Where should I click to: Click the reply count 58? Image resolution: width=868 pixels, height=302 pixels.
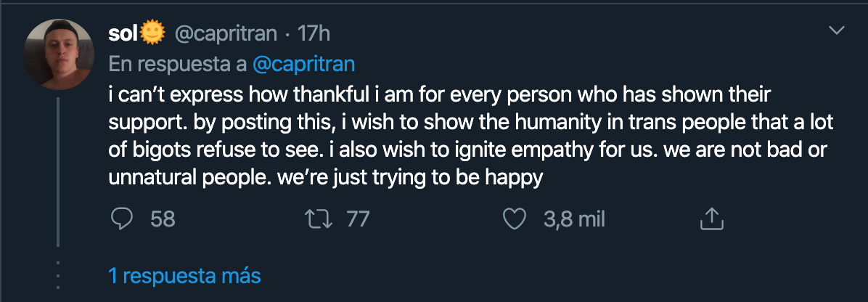click(x=163, y=219)
